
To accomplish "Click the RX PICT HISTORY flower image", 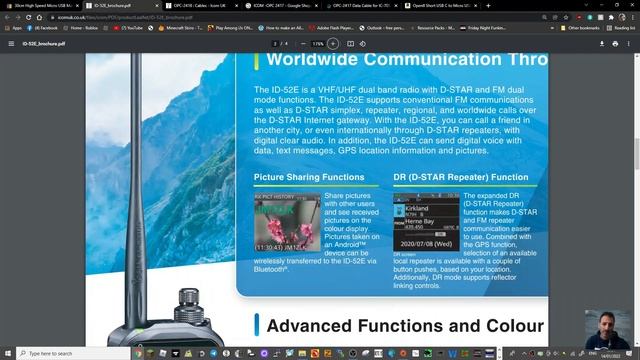I will (x=287, y=222).
